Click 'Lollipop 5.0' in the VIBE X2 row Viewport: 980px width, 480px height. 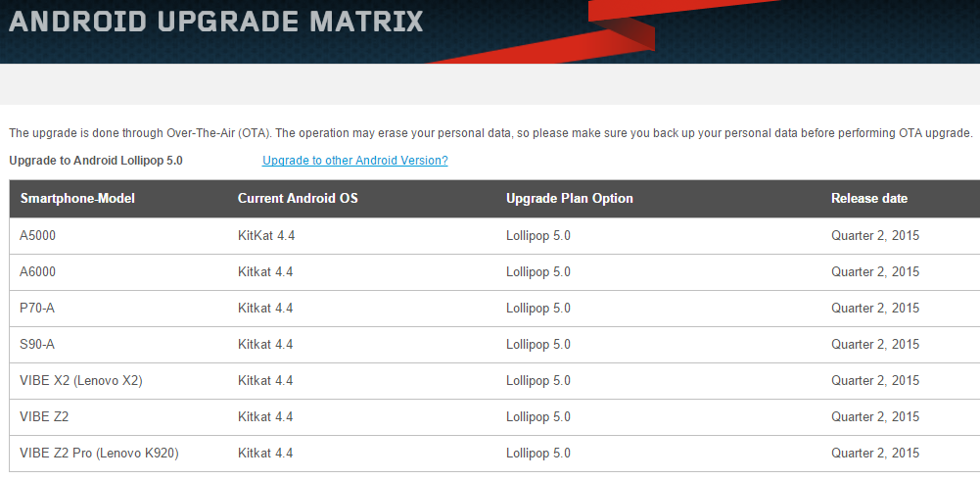click(x=538, y=381)
